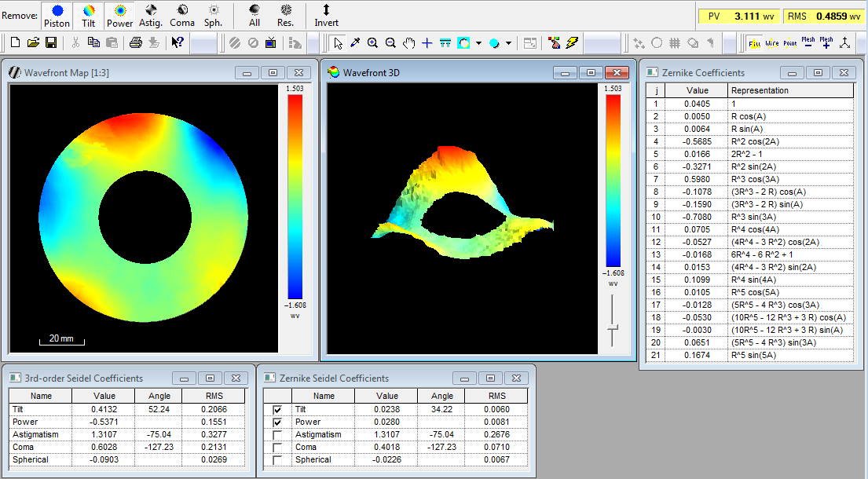Click the 3D axes icon
Image resolution: width=868 pixels, height=479 pixels.
click(x=844, y=42)
